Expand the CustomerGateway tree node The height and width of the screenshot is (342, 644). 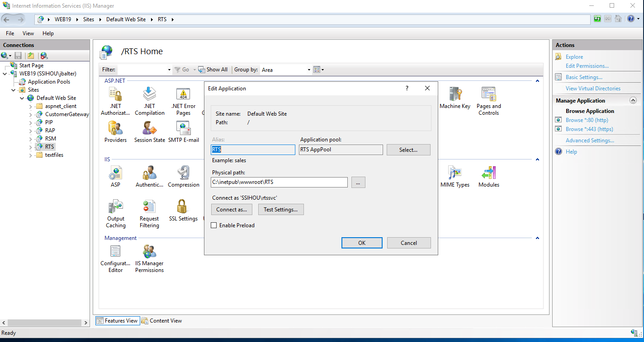pos(31,114)
